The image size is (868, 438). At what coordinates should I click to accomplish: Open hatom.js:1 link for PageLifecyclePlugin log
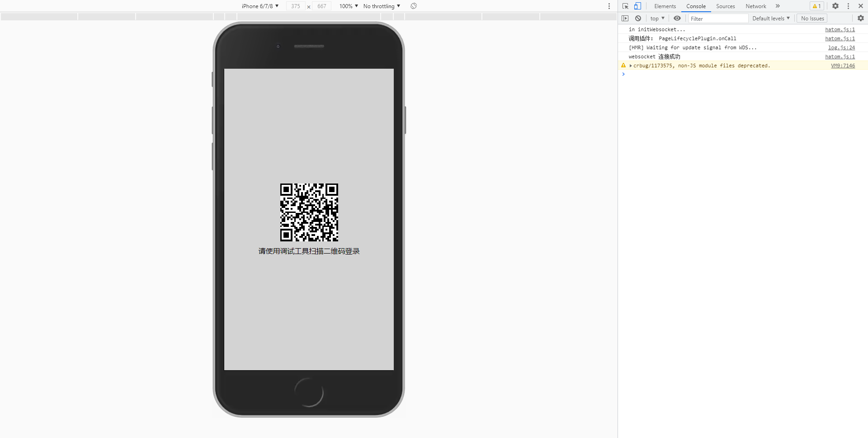tap(840, 38)
